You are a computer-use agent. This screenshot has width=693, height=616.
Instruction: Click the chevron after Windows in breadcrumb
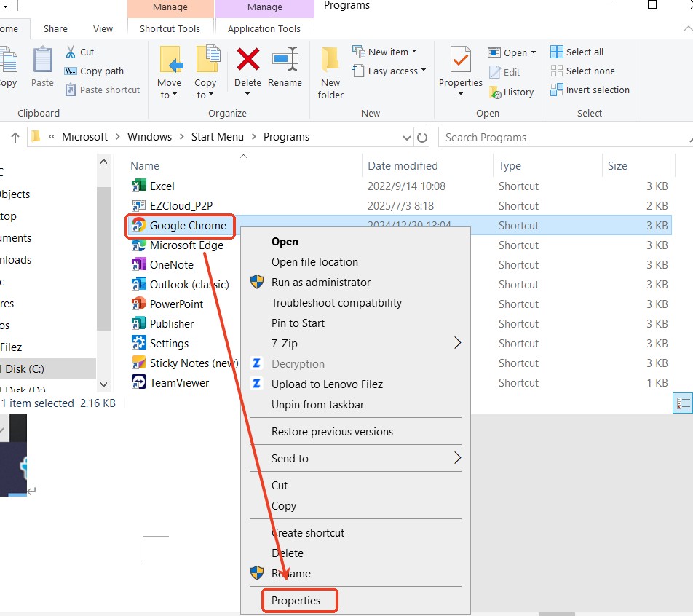click(182, 137)
